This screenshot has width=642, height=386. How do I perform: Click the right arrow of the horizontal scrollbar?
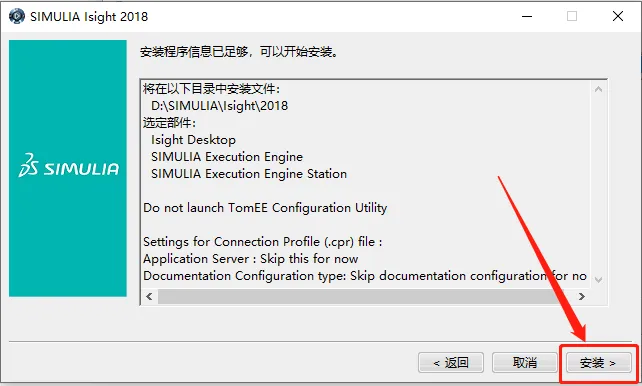[x=581, y=296]
